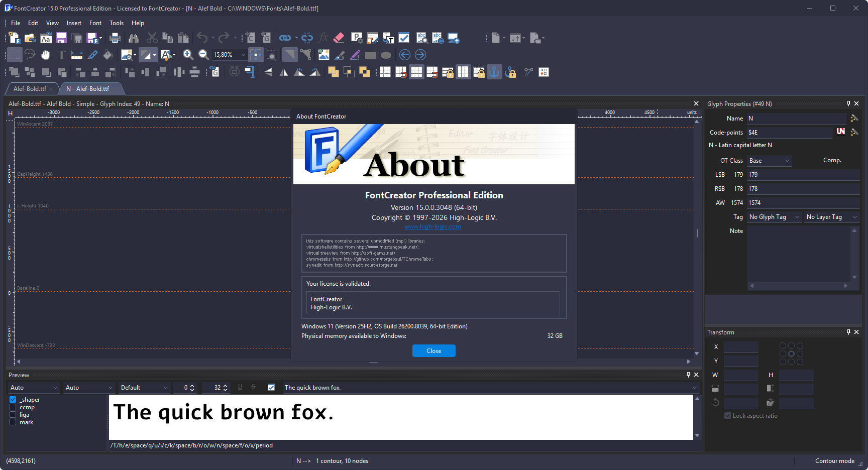Screen dimensions: 868x470
Task: Click the blue link chain icon
Action: coord(285,38)
